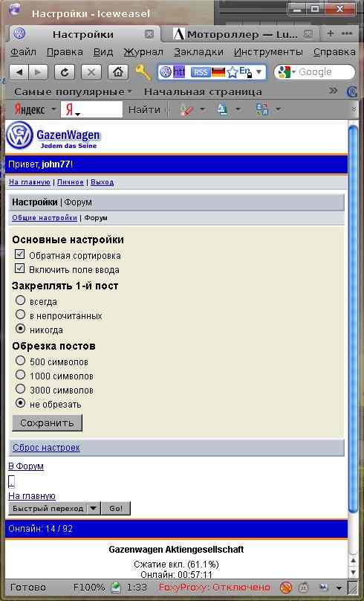This screenshot has height=601, width=364.
Task: Uncheck Включить поле ввода checkbox
Action: point(19,269)
